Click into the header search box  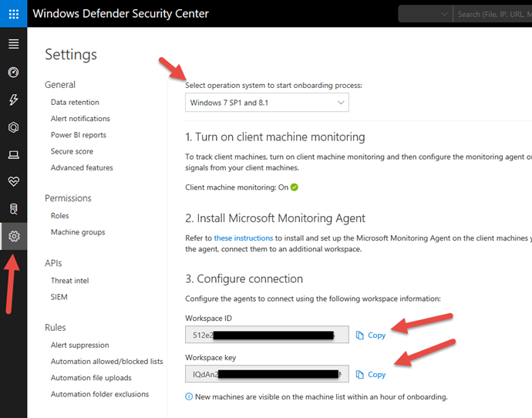pyautogui.click(x=493, y=14)
